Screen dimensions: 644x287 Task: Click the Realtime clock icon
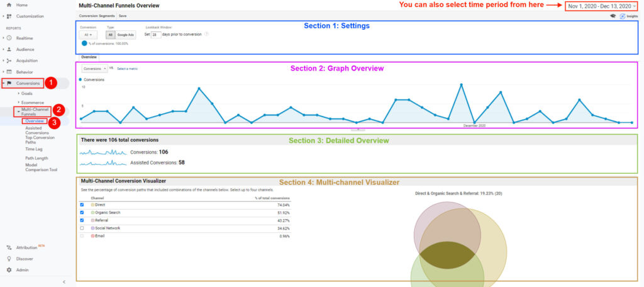coord(9,38)
